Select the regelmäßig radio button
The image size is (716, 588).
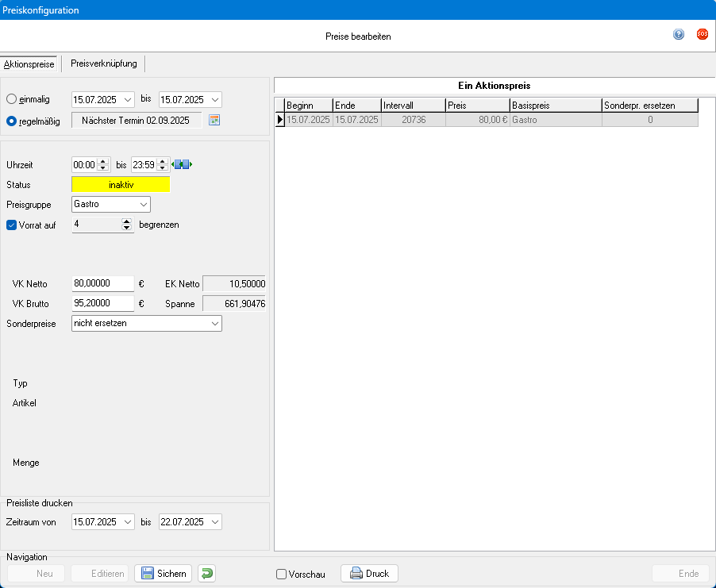(x=11, y=121)
